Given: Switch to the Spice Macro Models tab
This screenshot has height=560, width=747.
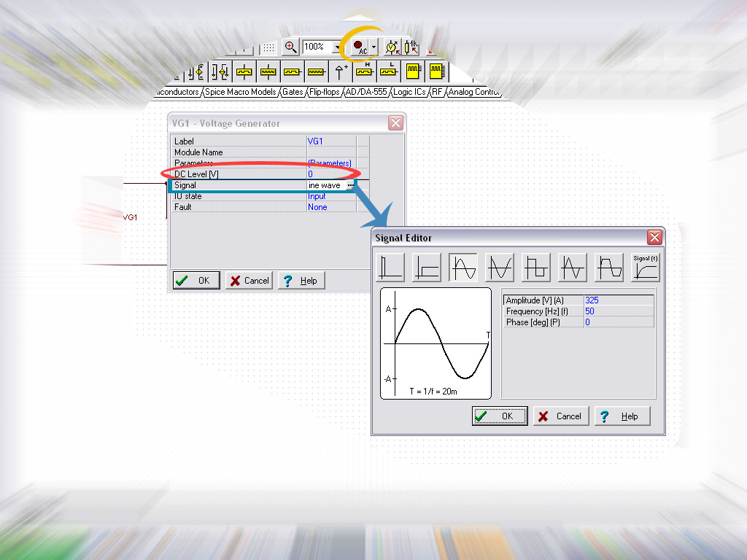Looking at the screenshot, I should 240,92.
